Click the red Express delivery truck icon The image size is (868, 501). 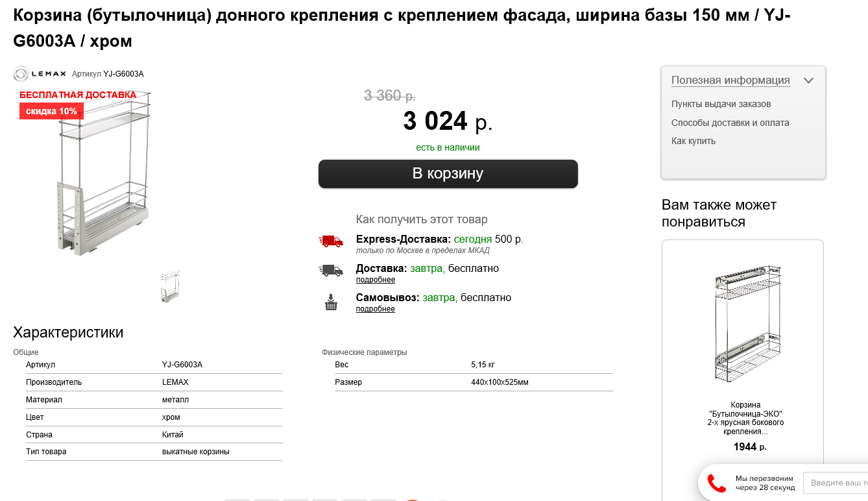point(331,241)
